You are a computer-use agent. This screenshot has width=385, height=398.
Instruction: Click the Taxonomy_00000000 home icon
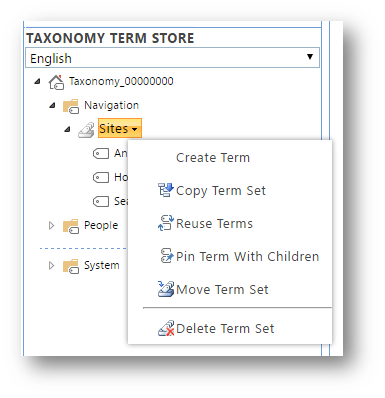pos(56,82)
